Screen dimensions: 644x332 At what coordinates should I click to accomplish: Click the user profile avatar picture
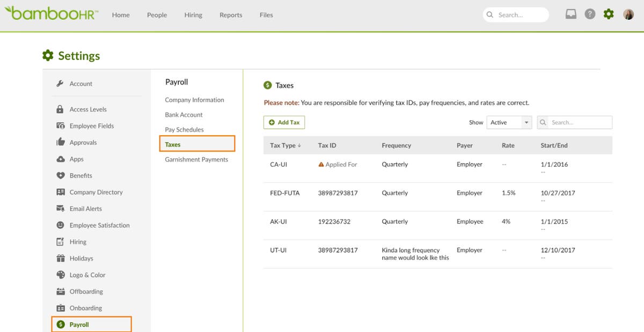628,14
